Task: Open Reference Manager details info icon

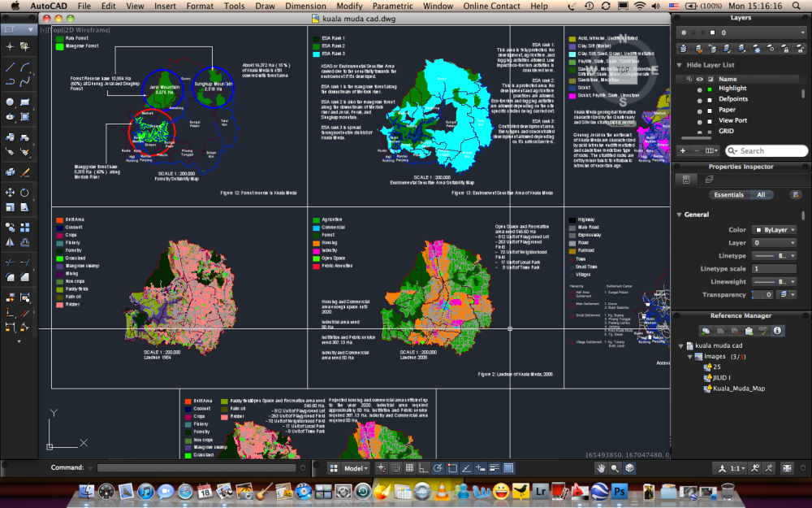Action: pos(777,331)
